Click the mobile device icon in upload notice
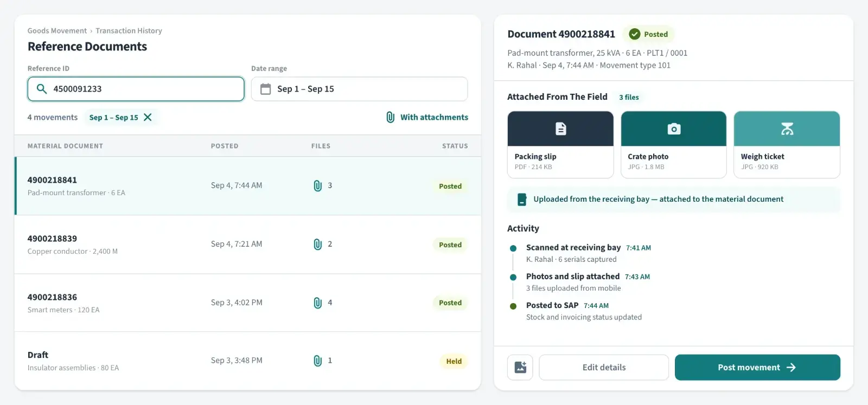 [522, 200]
